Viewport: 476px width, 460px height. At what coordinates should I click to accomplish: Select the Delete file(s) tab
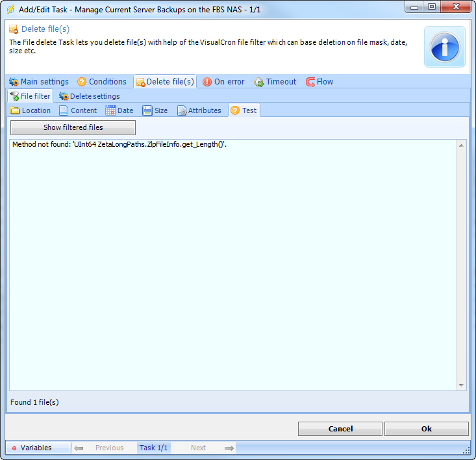pyautogui.click(x=165, y=82)
